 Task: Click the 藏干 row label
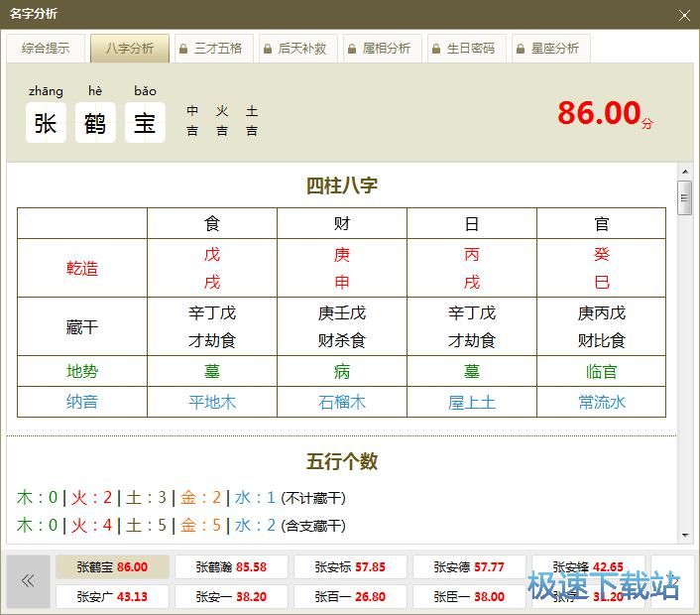(82, 326)
